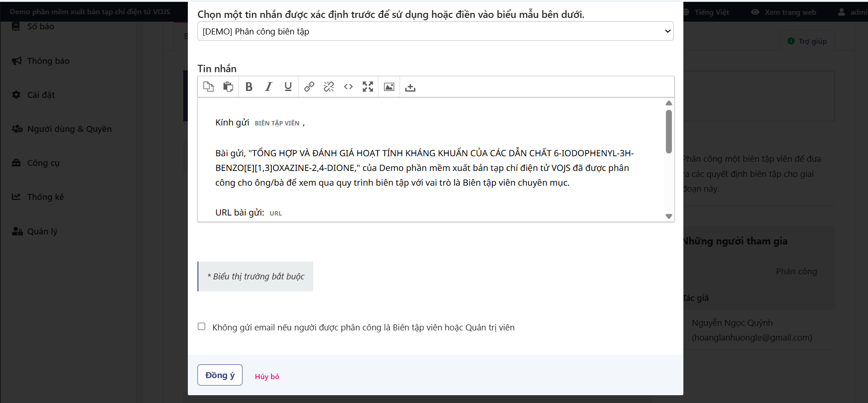The height and width of the screenshot is (403, 868).
Task: Click the Copy icon in editor toolbar
Action: click(x=209, y=87)
